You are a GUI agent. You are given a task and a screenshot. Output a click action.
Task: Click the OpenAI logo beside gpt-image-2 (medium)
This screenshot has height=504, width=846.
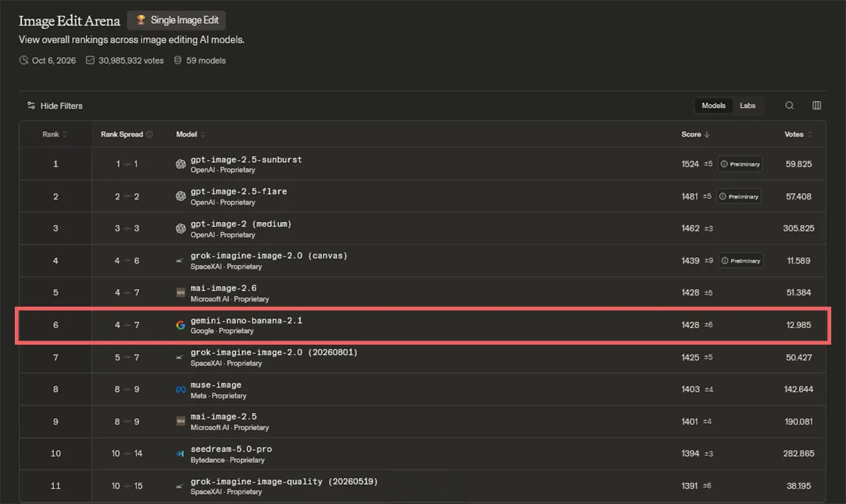point(180,228)
